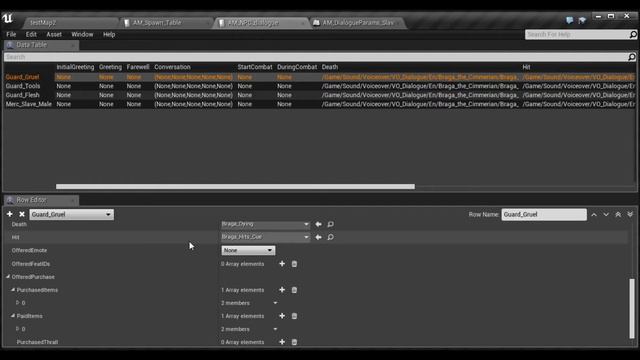Clear PaidItems array with trash icon

click(x=294, y=316)
